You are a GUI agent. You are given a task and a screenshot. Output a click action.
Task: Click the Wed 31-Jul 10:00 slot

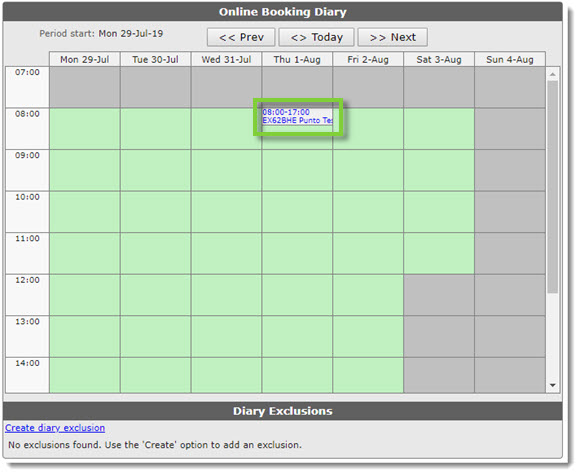pyautogui.click(x=226, y=212)
